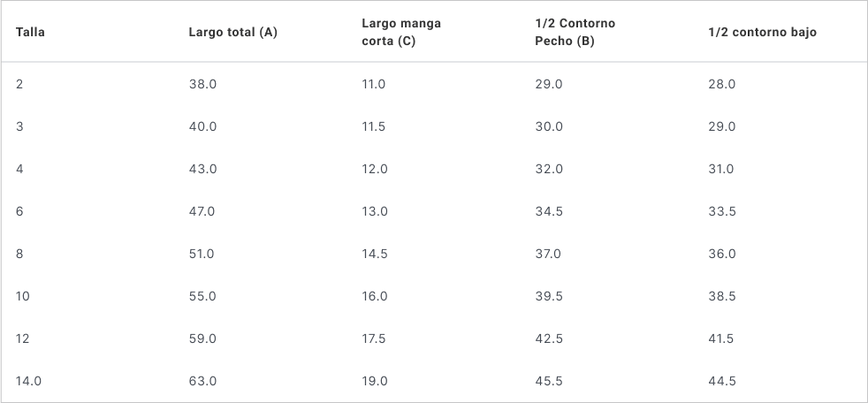Click the 33.5 lower contour cell

pyautogui.click(x=722, y=211)
